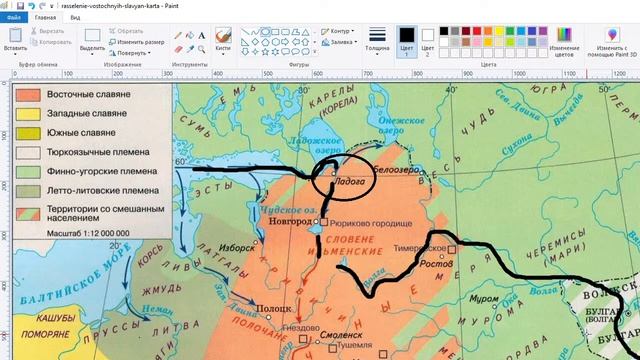Activate the Цвет 2 background color box

click(427, 42)
